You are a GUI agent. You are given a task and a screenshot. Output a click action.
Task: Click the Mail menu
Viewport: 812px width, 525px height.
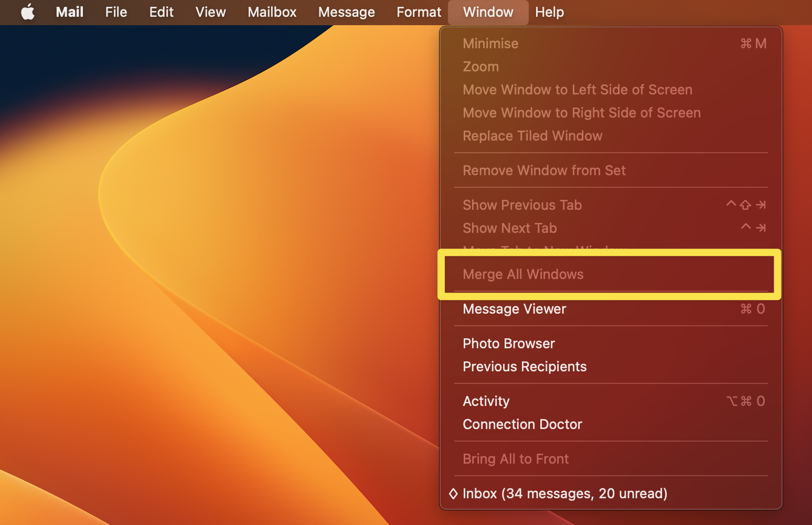tap(69, 12)
